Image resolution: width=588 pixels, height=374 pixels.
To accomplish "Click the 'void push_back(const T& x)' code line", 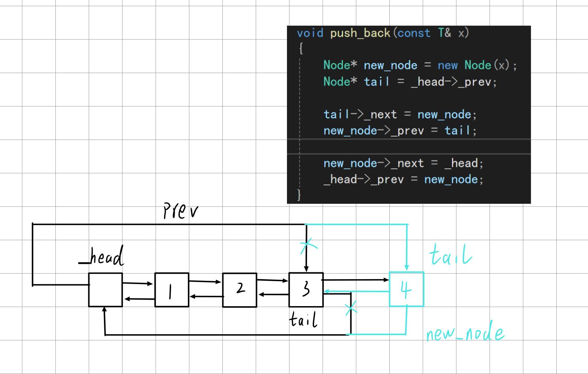I will (x=383, y=33).
